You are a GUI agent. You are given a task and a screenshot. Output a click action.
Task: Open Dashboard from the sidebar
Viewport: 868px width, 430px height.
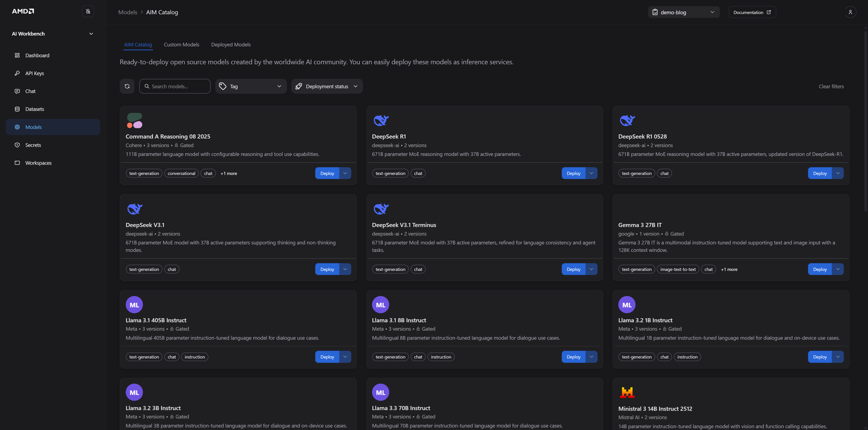point(53,55)
